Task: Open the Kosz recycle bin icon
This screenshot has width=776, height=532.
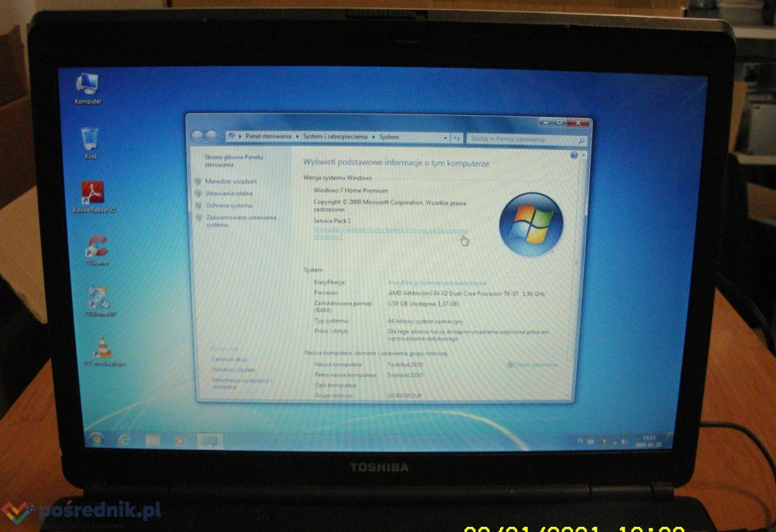Action: [90, 138]
